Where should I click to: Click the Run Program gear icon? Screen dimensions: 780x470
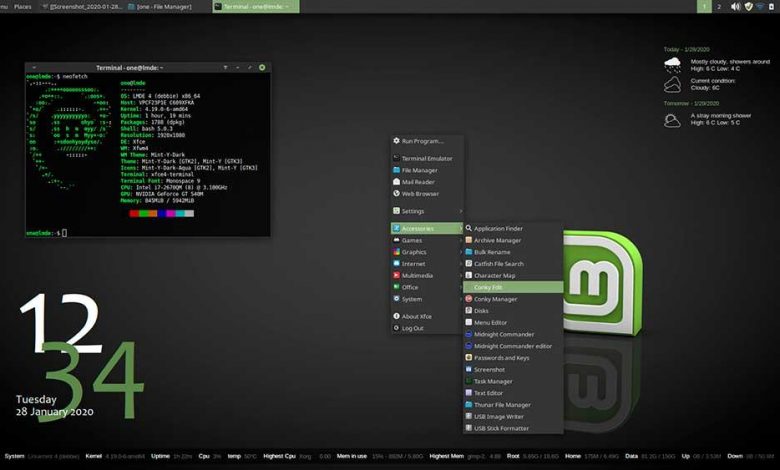(x=396, y=141)
